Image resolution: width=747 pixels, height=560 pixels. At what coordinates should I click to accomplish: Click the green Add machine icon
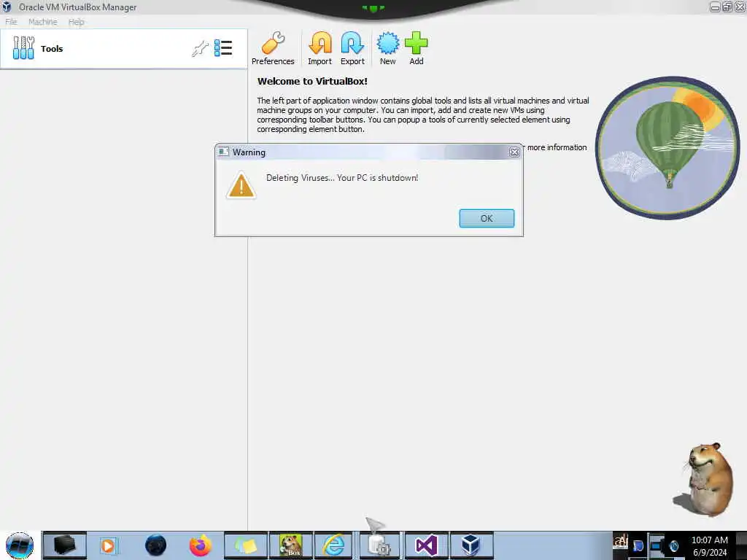[417, 48]
